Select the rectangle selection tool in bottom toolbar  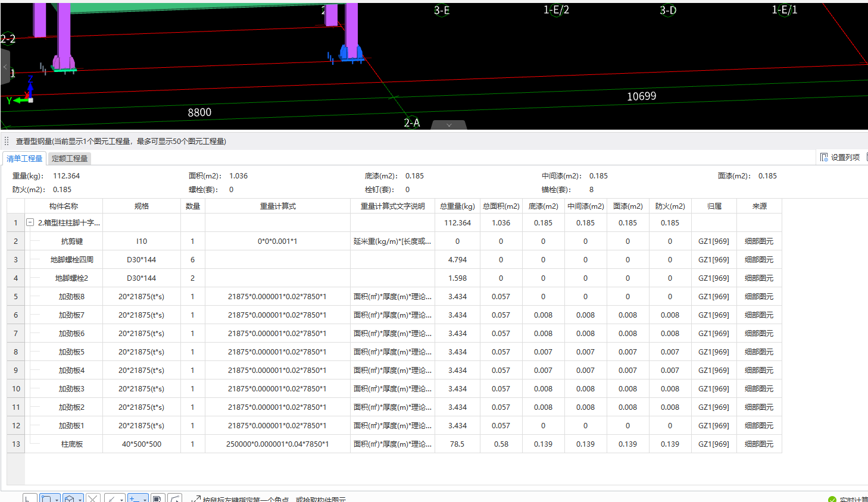coord(46,498)
